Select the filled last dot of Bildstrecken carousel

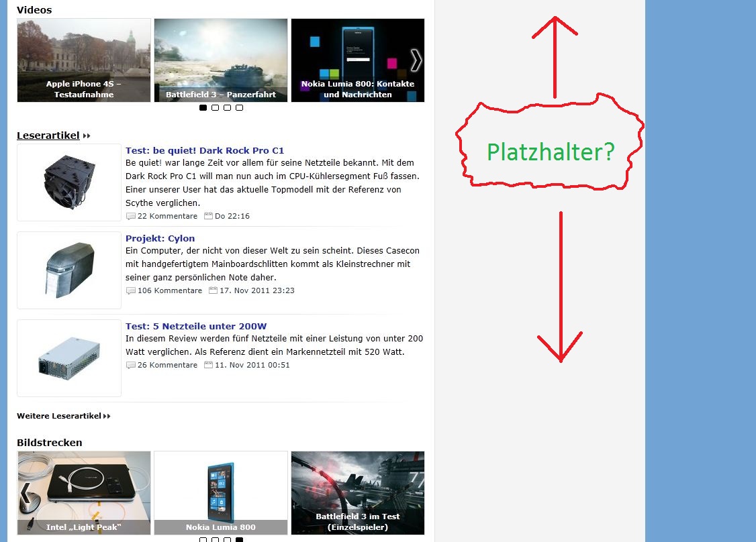239,539
